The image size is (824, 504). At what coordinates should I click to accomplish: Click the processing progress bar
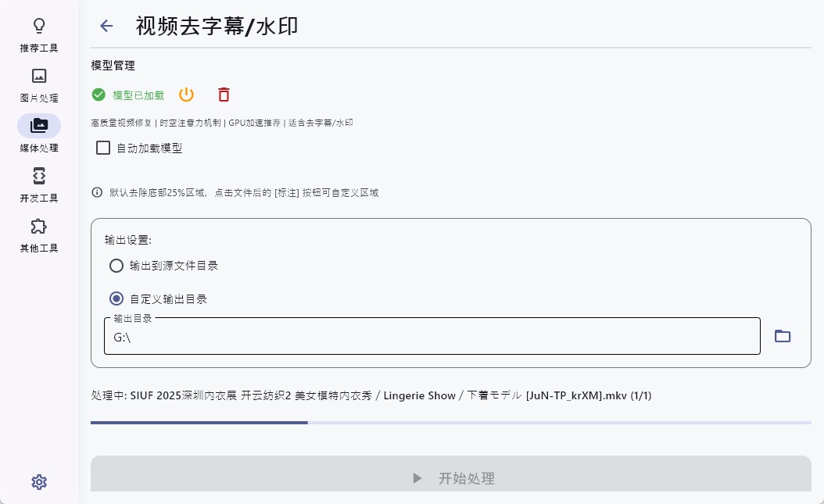[x=451, y=423]
